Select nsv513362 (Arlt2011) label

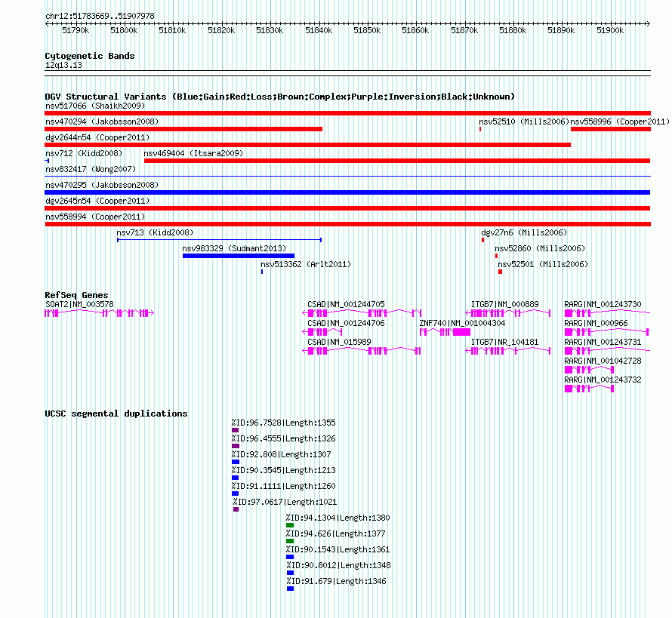click(x=306, y=264)
